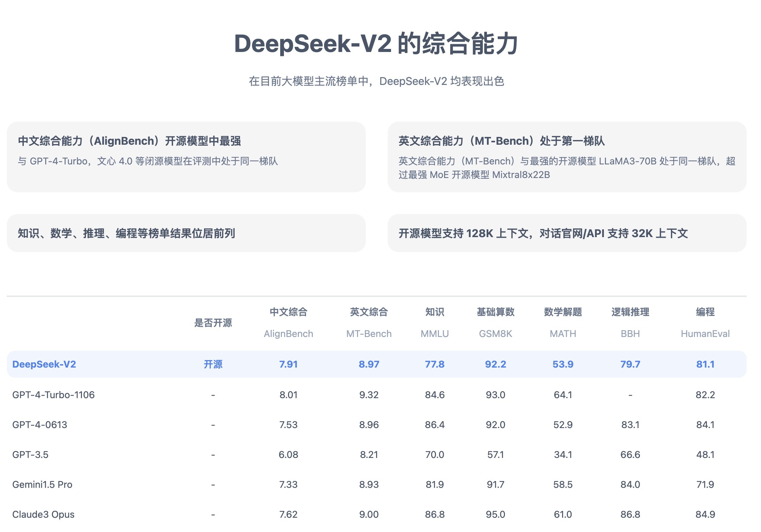Click the "中文综合" column header
Viewport: 761px width, 532px height.
tap(288, 312)
